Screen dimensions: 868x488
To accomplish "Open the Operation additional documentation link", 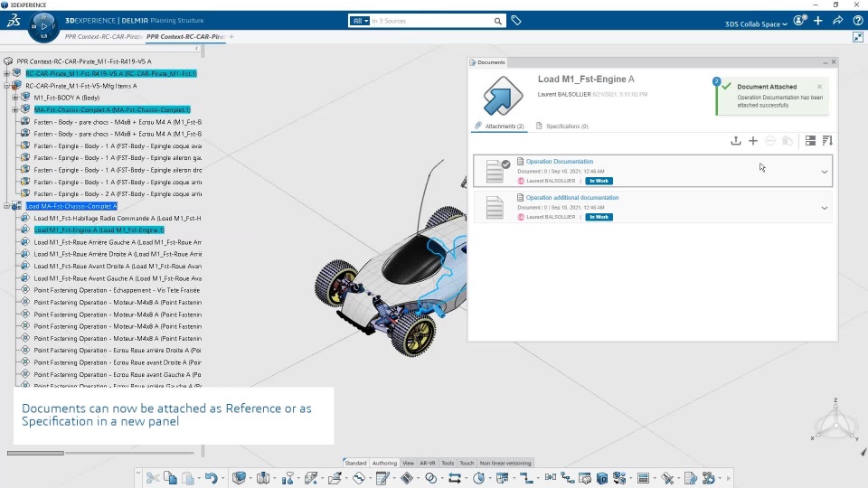I will [571, 198].
